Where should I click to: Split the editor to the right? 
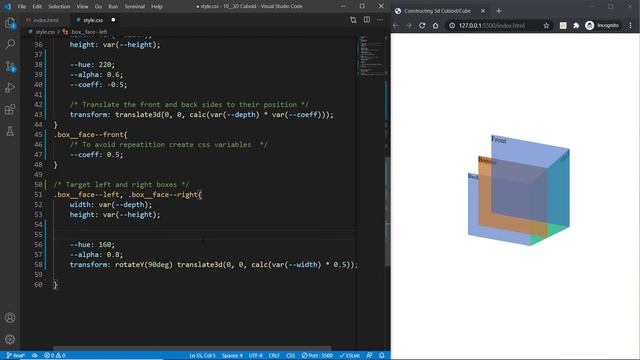pyautogui.click(x=367, y=20)
